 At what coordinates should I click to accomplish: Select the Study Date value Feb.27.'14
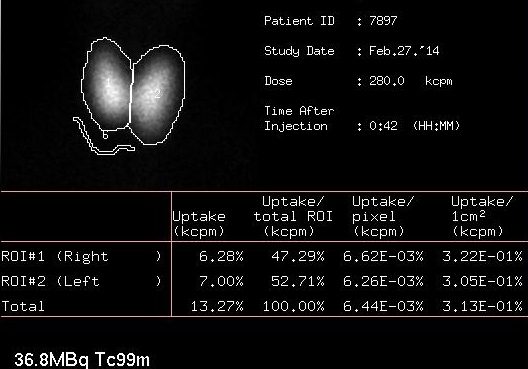tap(404, 51)
